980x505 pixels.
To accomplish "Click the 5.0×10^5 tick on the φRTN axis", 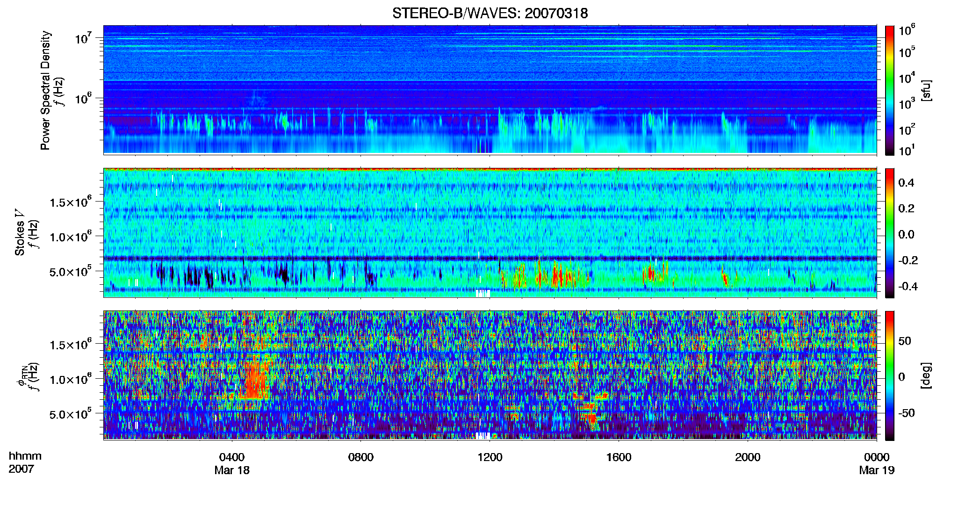I will [x=71, y=414].
